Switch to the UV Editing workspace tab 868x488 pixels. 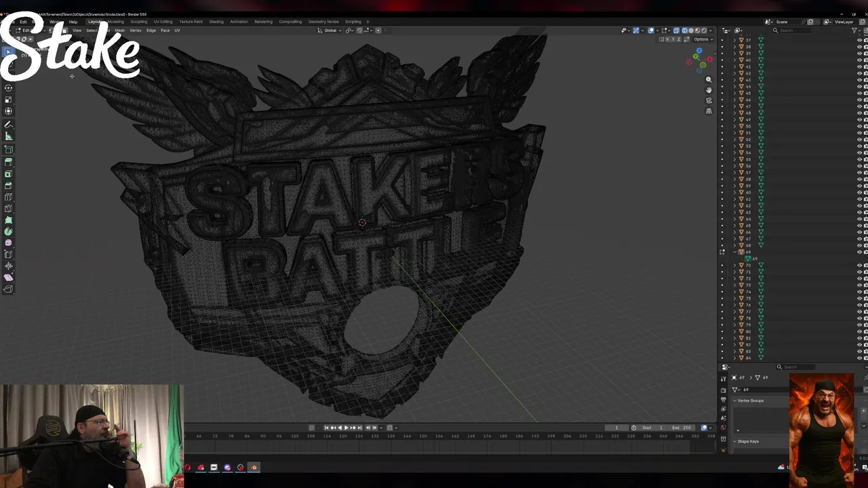click(x=163, y=22)
